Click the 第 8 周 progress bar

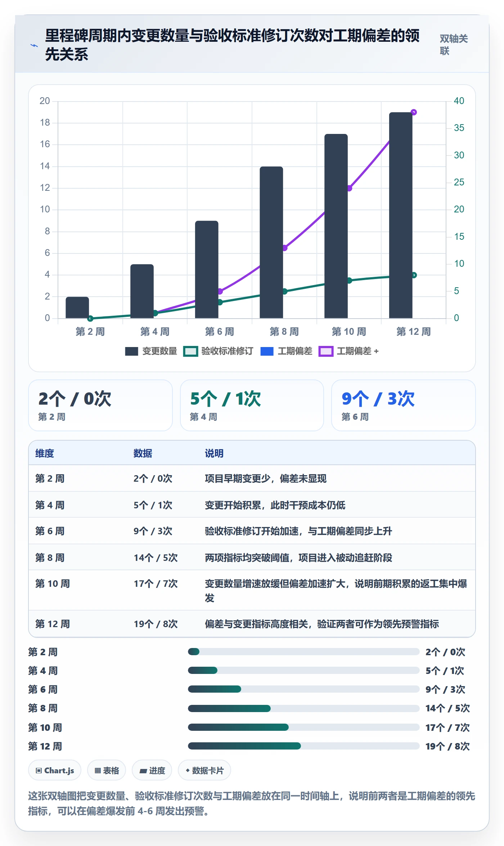pos(303,708)
